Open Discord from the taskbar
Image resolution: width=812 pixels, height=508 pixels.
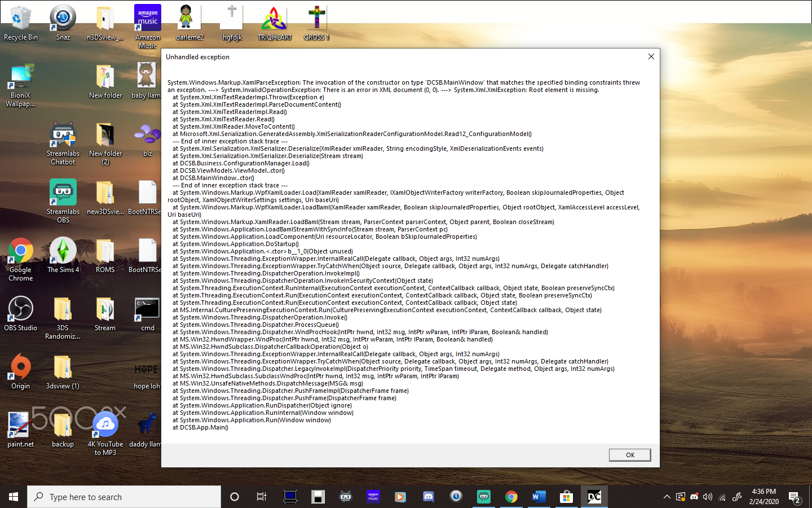click(428, 497)
